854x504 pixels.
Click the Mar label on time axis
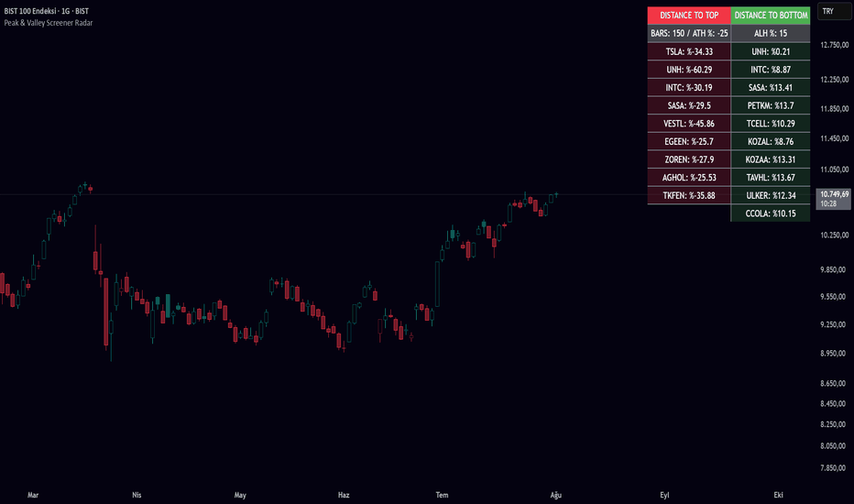coord(33,495)
